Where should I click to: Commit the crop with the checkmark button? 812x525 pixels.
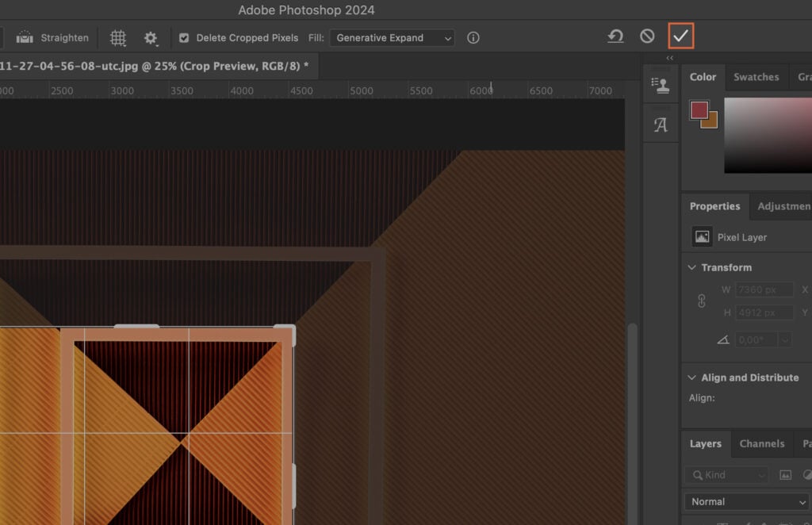click(x=680, y=36)
